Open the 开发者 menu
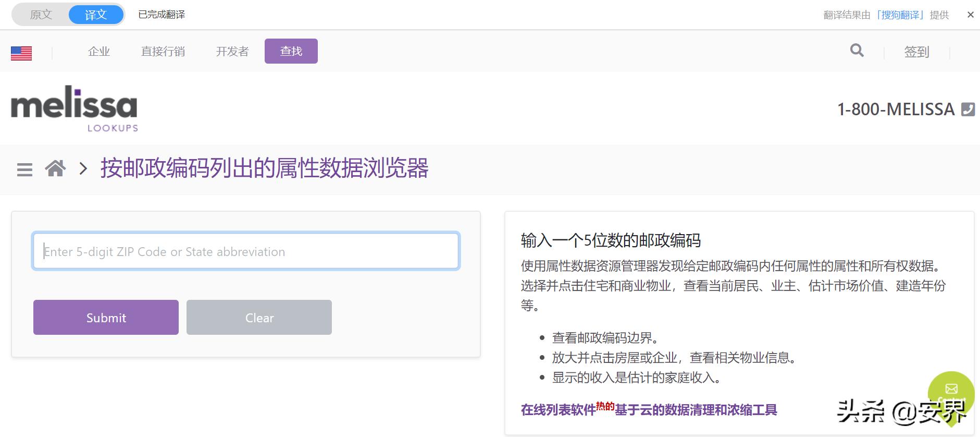980x437 pixels. coord(232,51)
